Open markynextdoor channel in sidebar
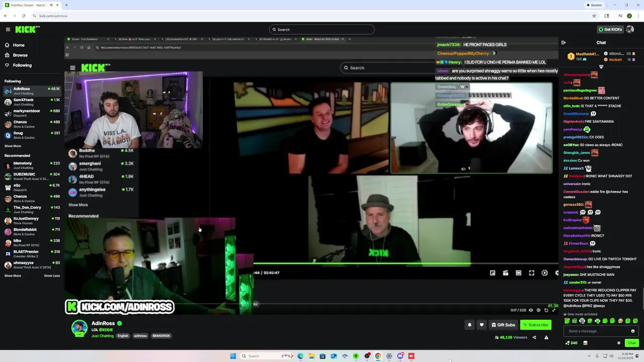This screenshot has height=362, width=644. click(x=31, y=113)
